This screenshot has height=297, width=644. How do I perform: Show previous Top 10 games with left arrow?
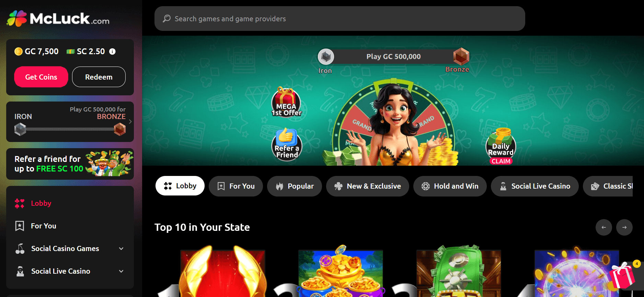(604, 227)
